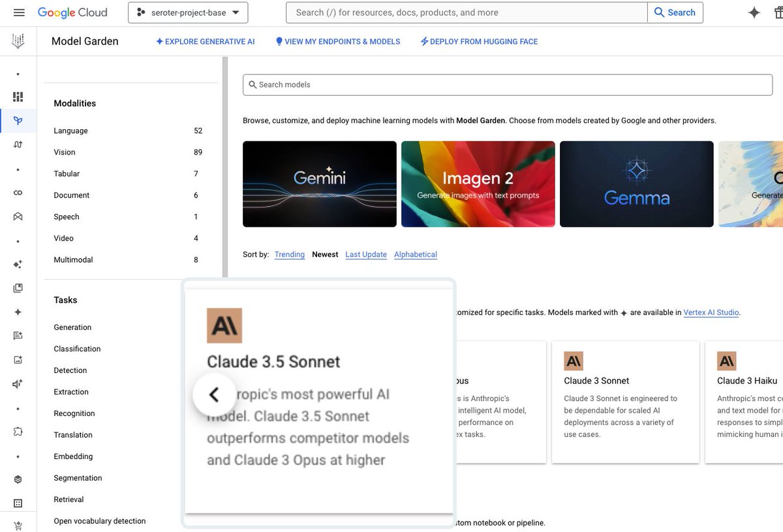Click Anthropic logo on Claude 3 Sonnet card
The width and height of the screenshot is (783, 532).
point(574,361)
